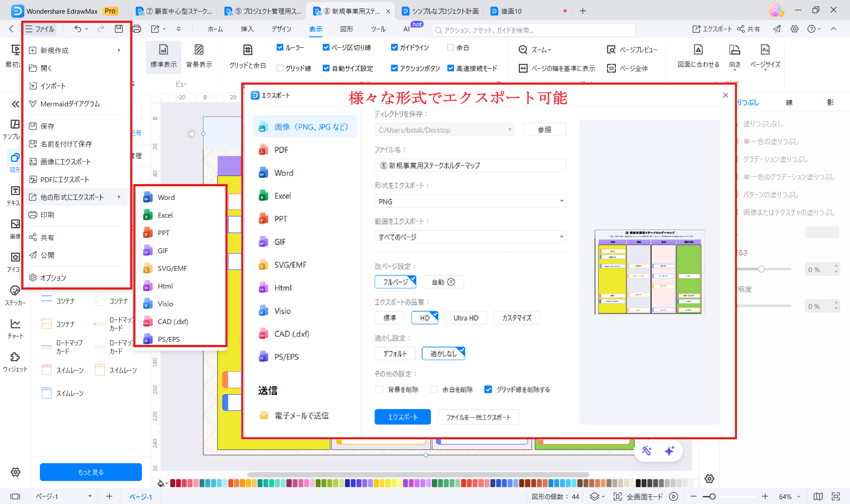
Task: Open the 形式をエクスポート PNG dropdown
Action: click(470, 201)
